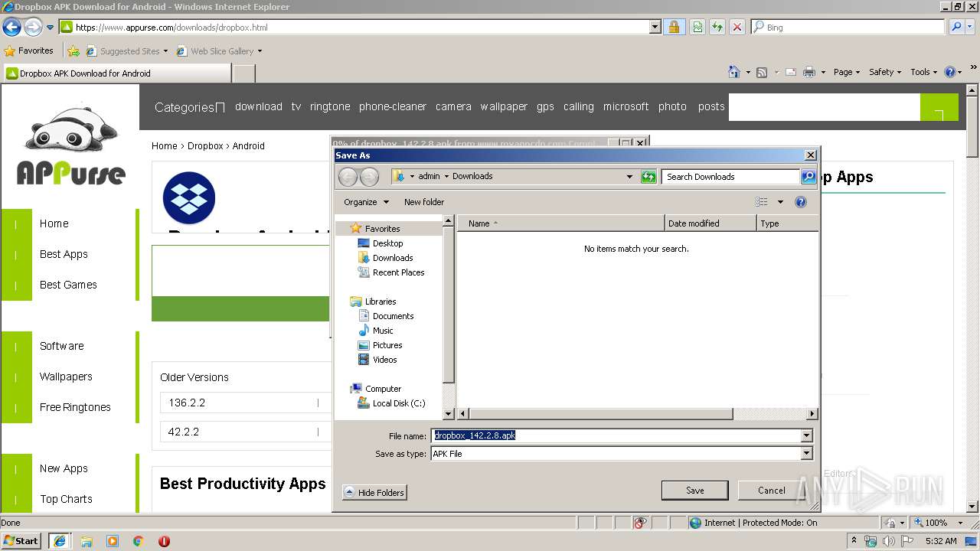Click Back arrow in Save As dialog
The image size is (980, 551).
pos(348,177)
